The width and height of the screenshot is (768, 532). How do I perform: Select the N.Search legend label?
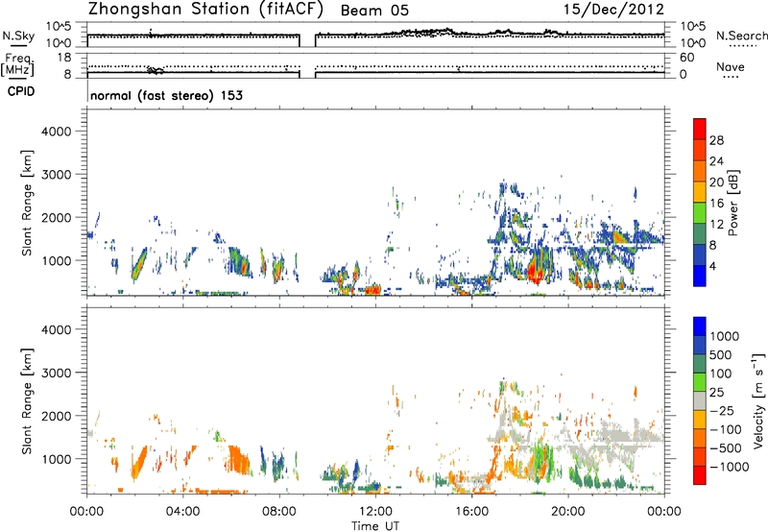click(742, 36)
